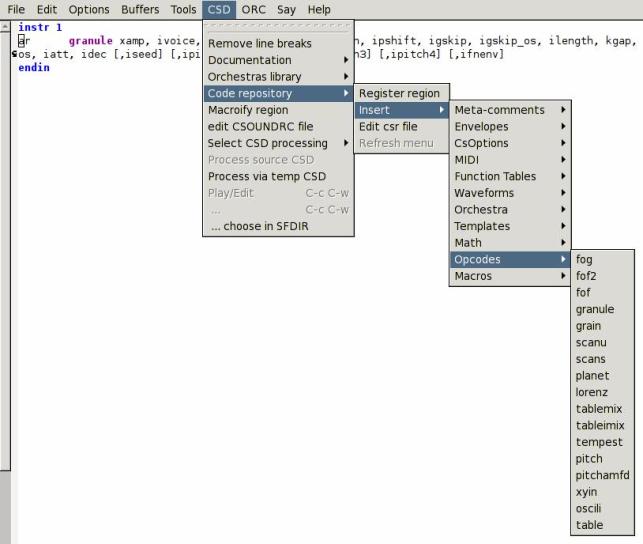643x544 pixels.
Task: Click the tear-off dashed line of CSD menu
Action: (x=278, y=27)
